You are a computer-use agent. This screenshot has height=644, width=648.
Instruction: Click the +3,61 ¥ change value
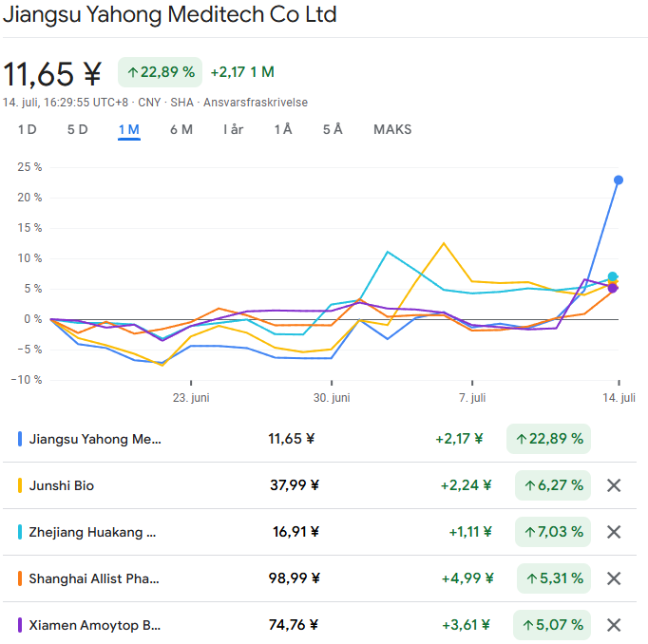tap(467, 625)
